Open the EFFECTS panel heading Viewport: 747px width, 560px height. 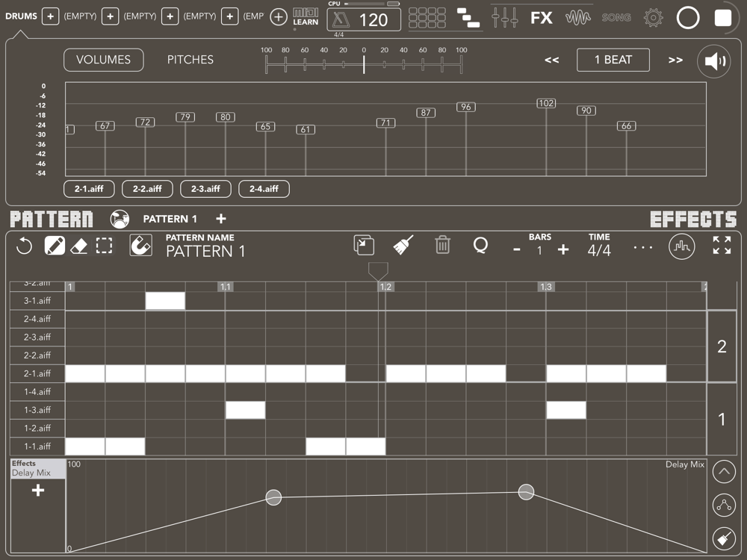[x=693, y=219]
